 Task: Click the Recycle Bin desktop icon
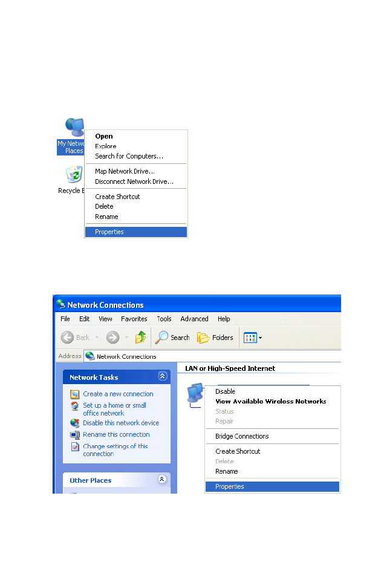coord(74,174)
